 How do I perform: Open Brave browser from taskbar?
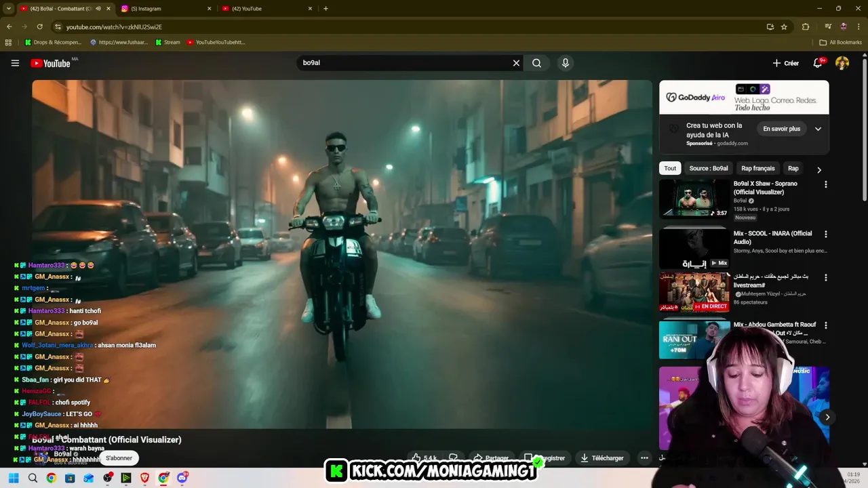point(144,478)
